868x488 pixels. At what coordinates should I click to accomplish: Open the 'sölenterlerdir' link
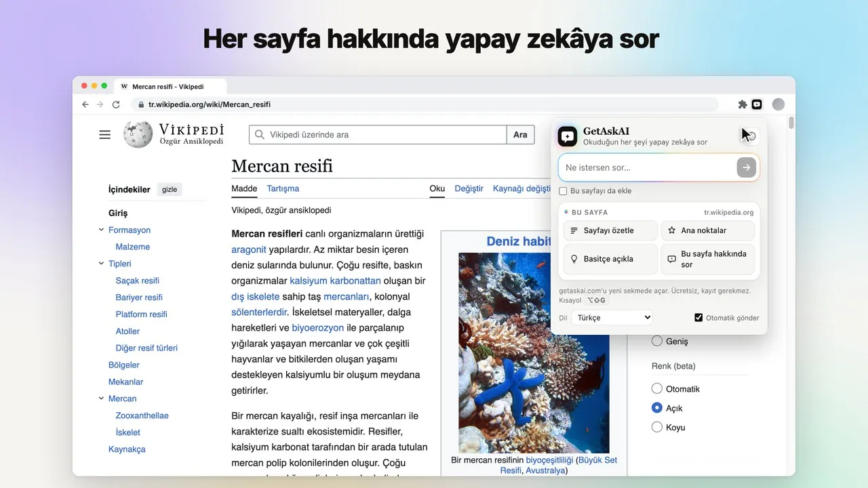click(260, 312)
